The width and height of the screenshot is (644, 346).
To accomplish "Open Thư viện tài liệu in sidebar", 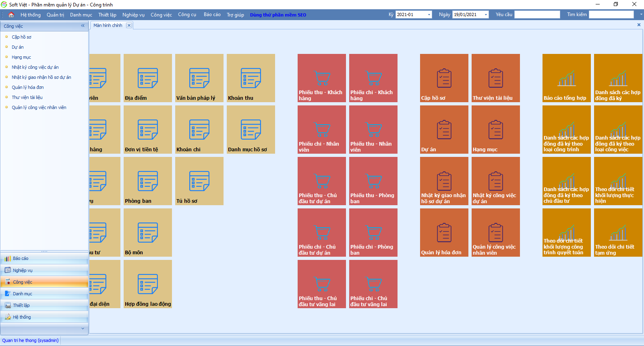I will (27, 97).
